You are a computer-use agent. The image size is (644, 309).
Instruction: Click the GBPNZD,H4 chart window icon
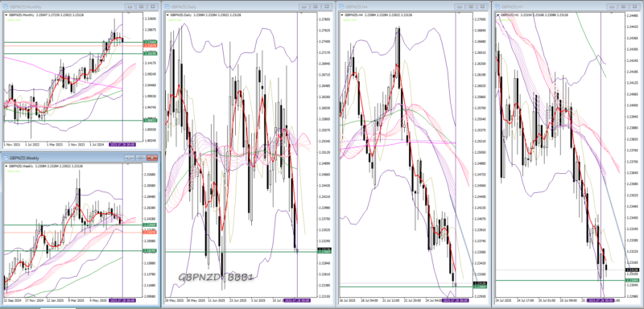(341, 6)
